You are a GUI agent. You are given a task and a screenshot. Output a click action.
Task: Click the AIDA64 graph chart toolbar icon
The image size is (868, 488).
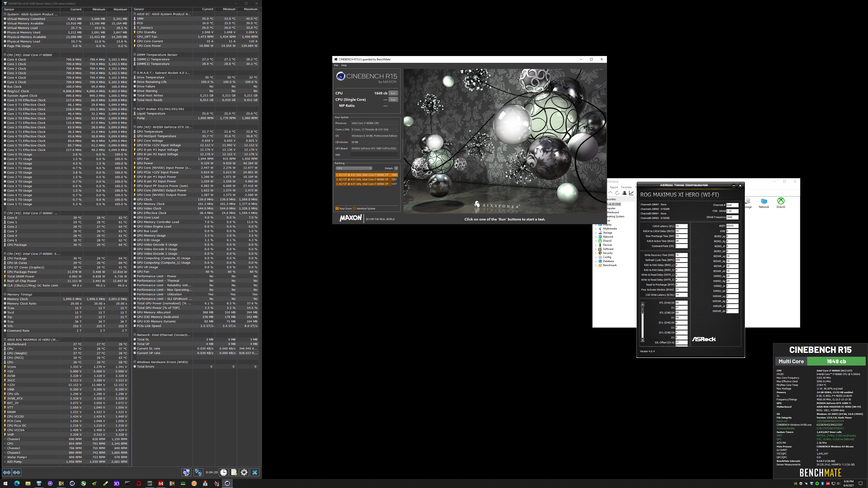point(632,193)
